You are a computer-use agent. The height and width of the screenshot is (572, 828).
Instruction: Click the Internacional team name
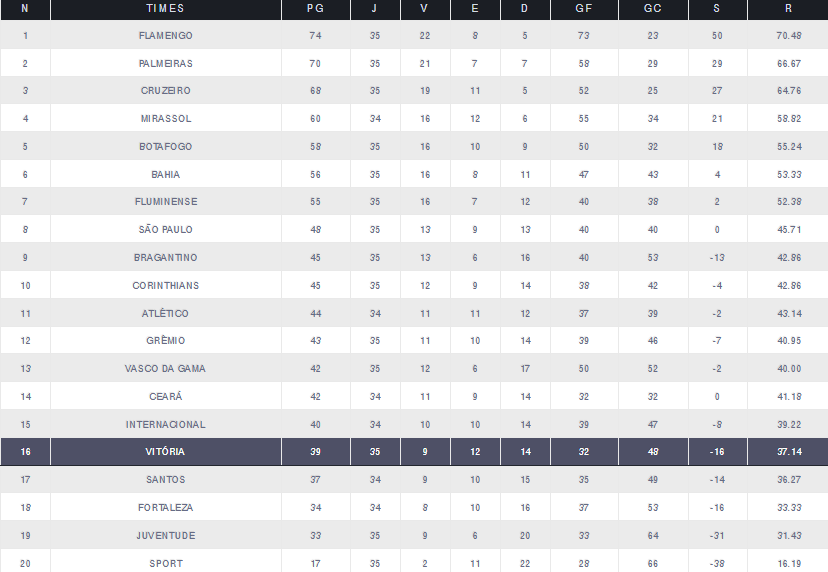tap(166, 425)
